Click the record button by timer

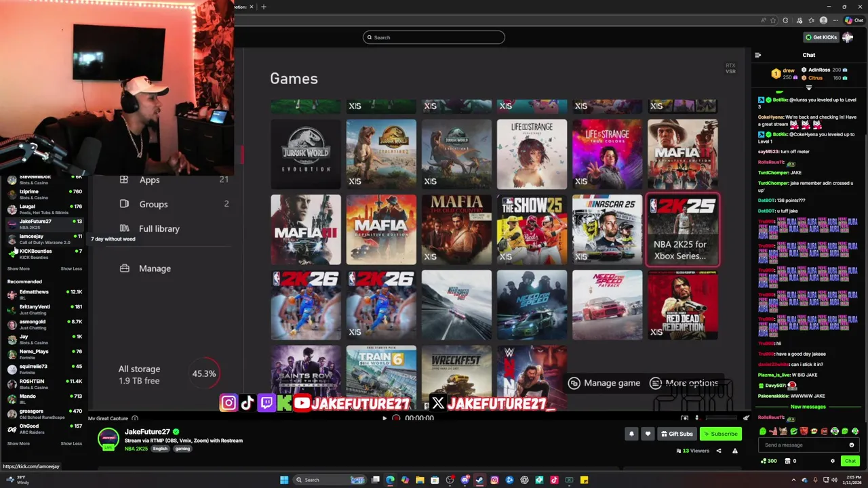[x=396, y=418]
